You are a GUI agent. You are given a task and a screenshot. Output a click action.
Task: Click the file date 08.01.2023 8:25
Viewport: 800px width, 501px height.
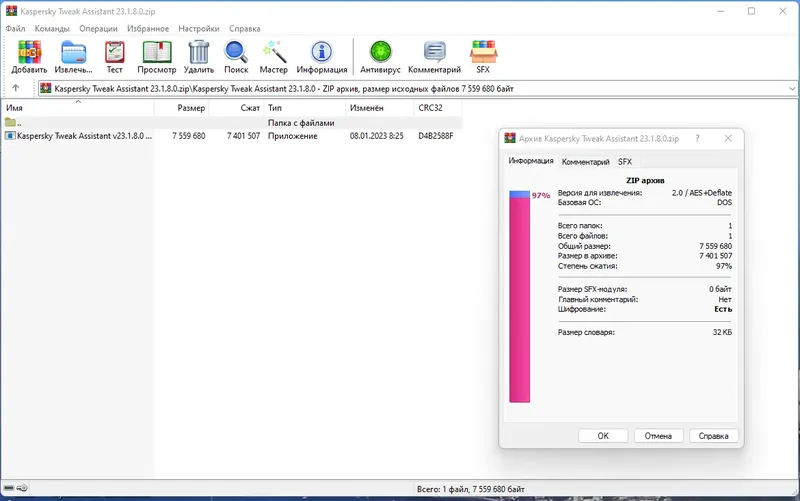(377, 136)
